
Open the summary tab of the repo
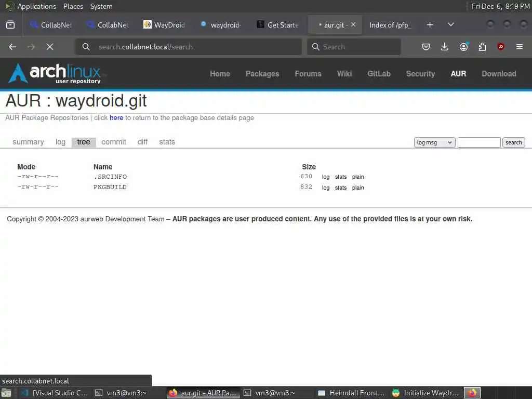click(x=28, y=142)
